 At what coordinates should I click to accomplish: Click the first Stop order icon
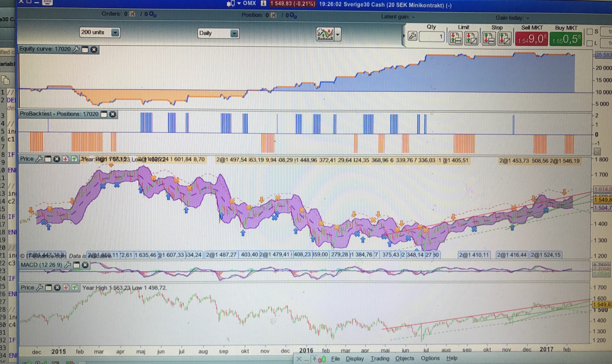click(x=488, y=39)
